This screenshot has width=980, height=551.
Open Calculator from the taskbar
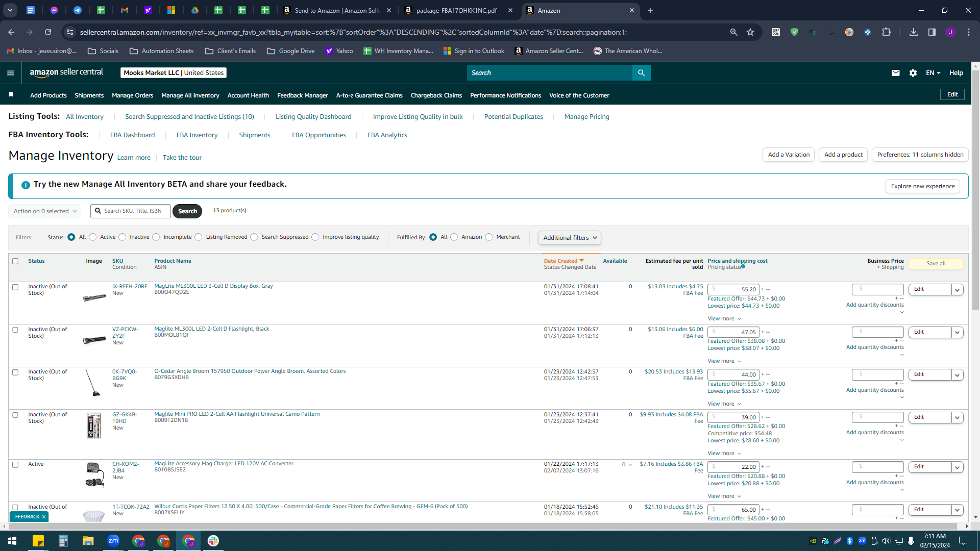63,541
